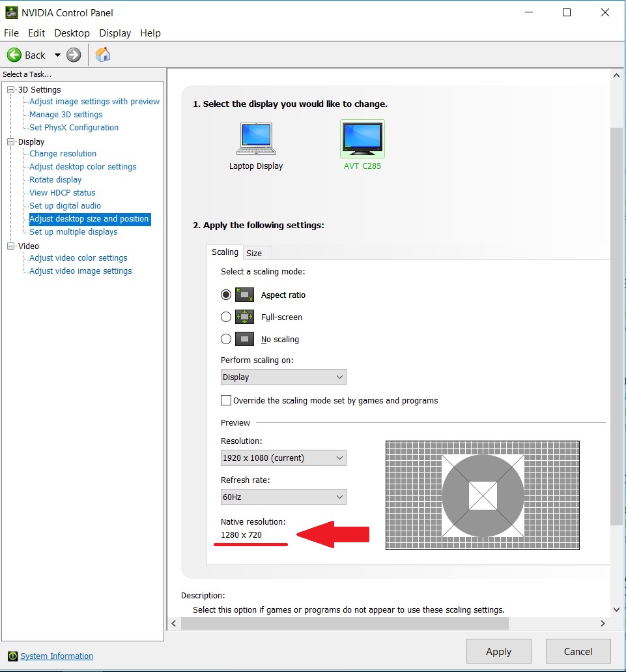Click the Apply button

click(499, 651)
